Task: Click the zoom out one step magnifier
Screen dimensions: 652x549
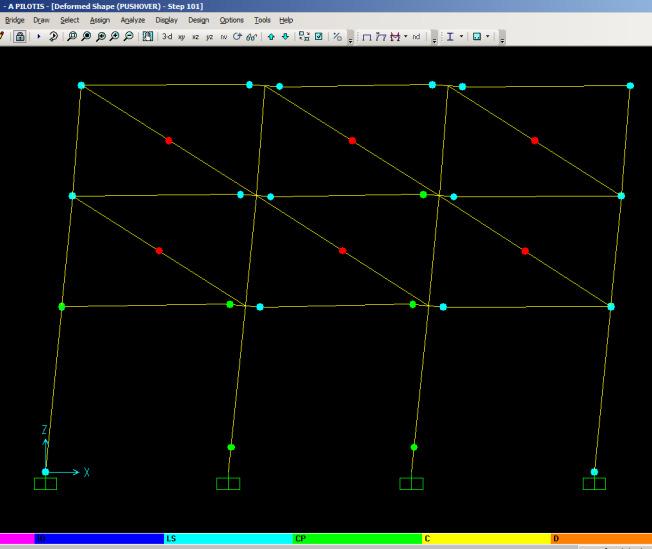Action: click(x=128, y=37)
